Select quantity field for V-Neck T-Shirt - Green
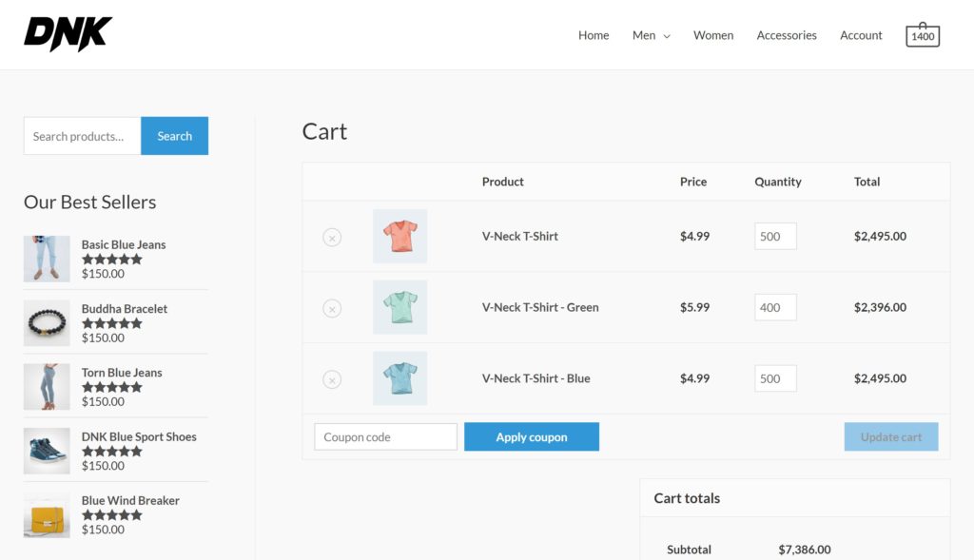This screenshot has height=560, width=974. tap(775, 307)
